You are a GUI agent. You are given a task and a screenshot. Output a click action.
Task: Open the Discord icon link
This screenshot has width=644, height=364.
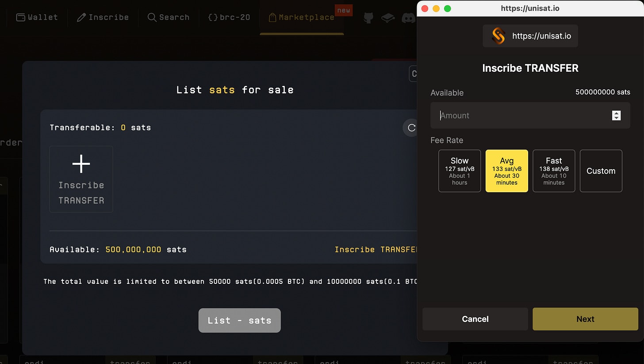(408, 18)
